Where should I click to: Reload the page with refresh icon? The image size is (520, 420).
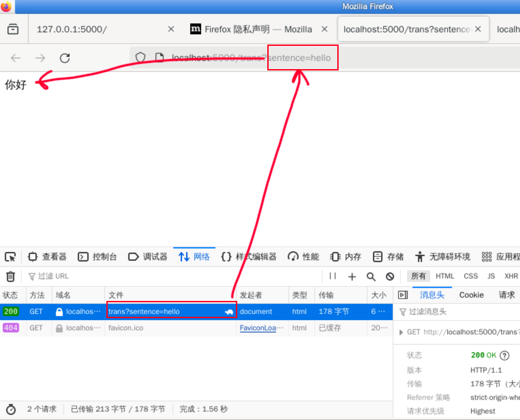[x=65, y=58]
